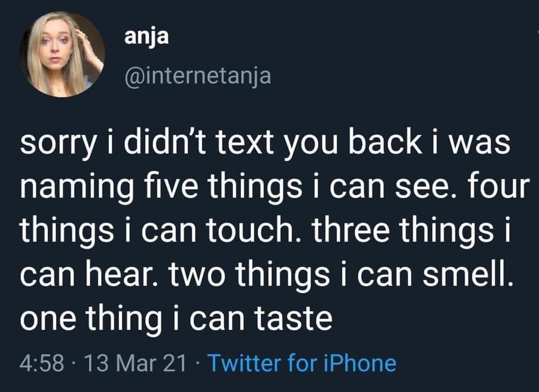Open the @internetanja handle link
The image size is (539, 392).
click(197, 75)
